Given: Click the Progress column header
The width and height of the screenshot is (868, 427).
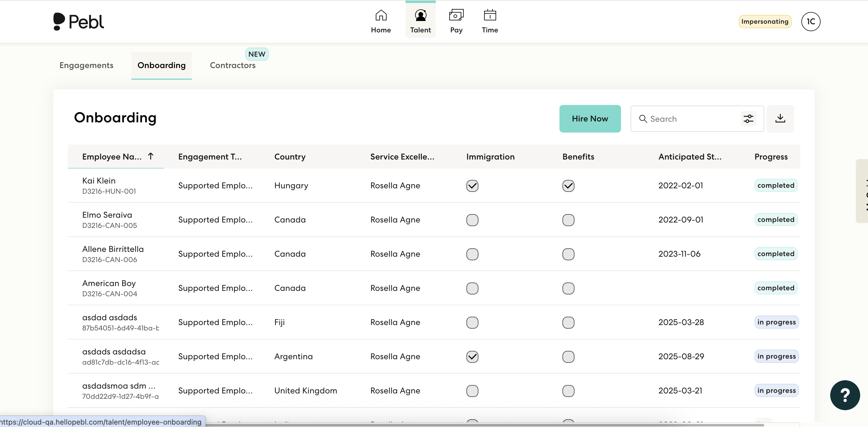Looking at the screenshot, I should (x=771, y=157).
